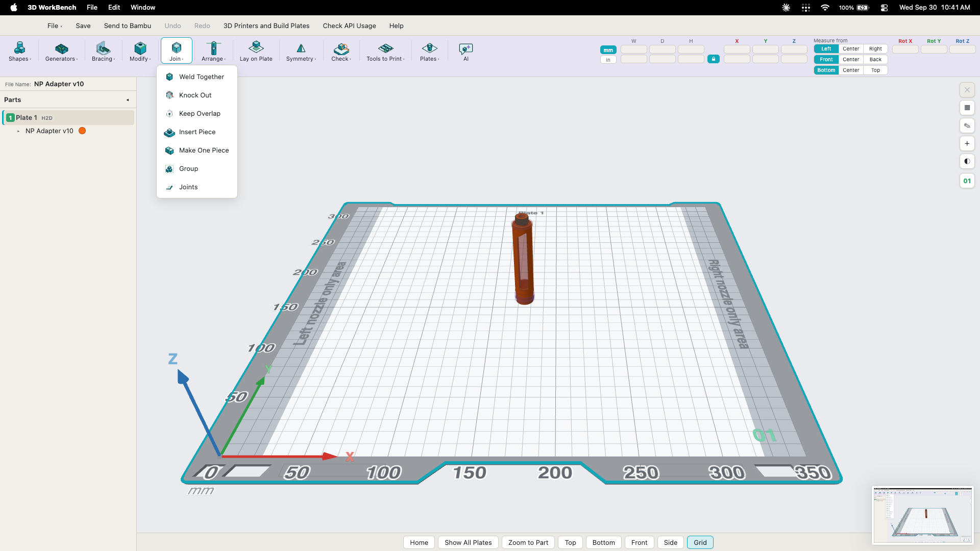Open the Help menu item
Image resolution: width=980 pixels, height=551 pixels.
(396, 26)
